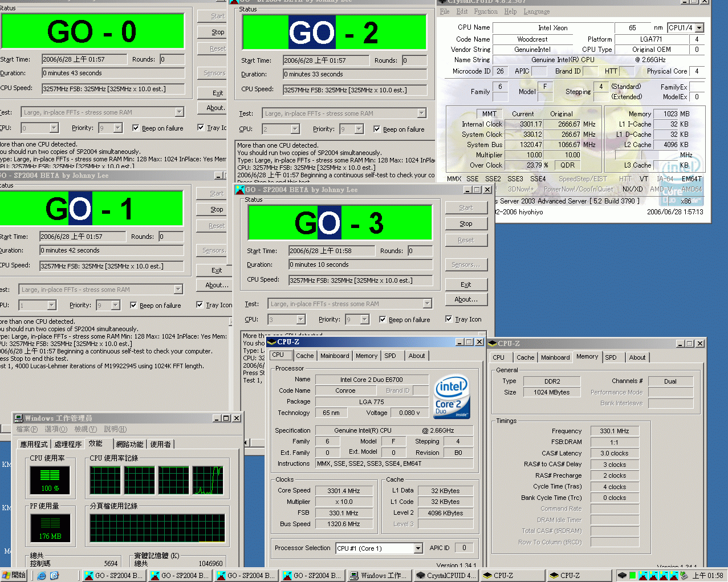
Task: Expand the Processor Selection dropdown in CPU-Z
Action: tap(418, 548)
